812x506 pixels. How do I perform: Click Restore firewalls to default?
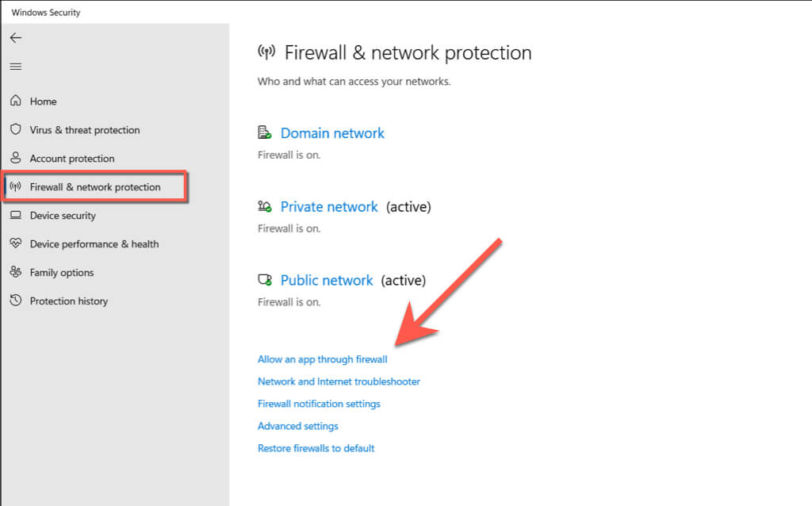[x=316, y=448]
